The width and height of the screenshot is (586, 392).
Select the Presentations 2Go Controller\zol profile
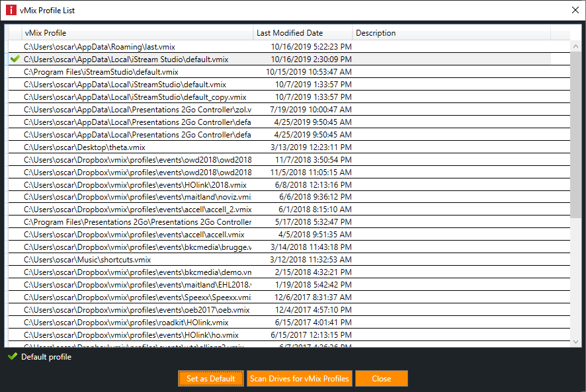[x=289, y=110]
